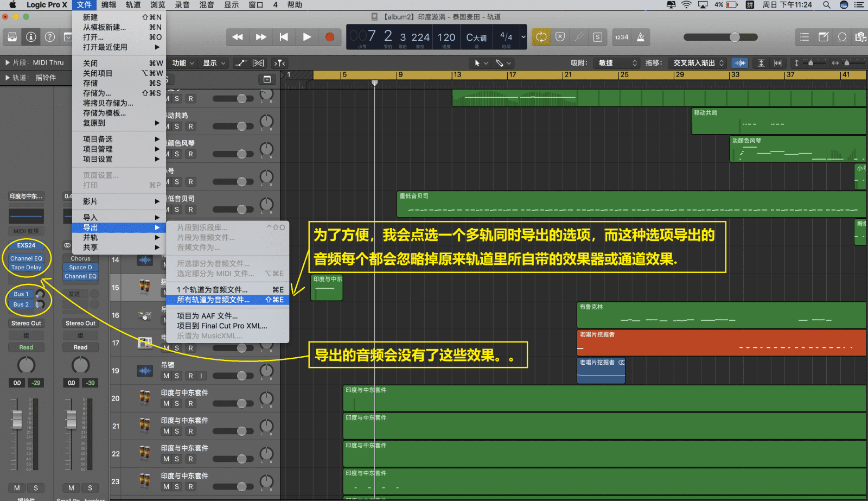The height and width of the screenshot is (501, 868).
Task: Toggle Cycle mode button
Action: click(541, 37)
